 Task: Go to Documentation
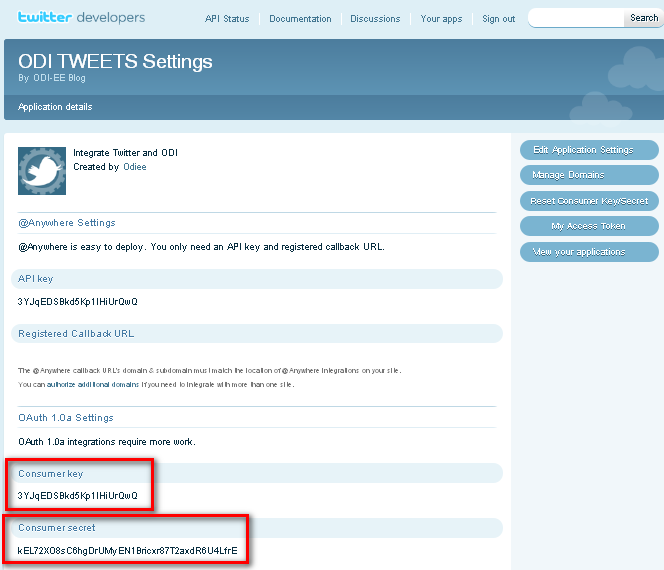coord(300,19)
